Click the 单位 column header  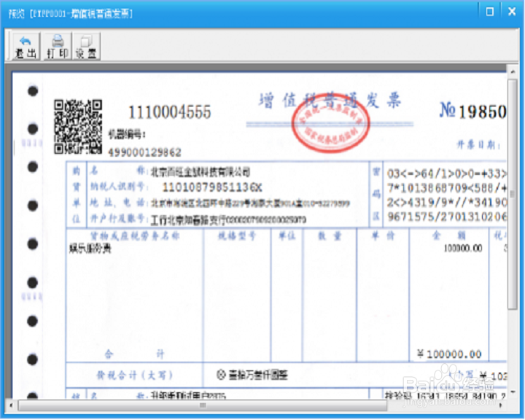click(287, 236)
